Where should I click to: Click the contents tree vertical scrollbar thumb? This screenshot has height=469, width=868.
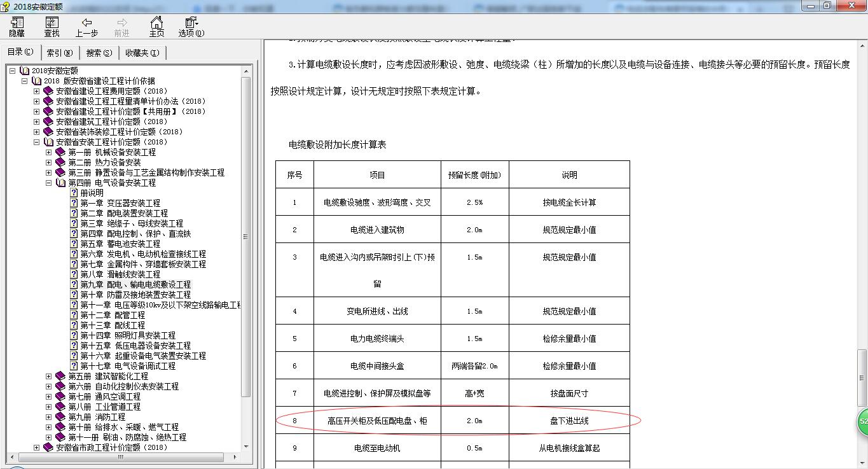(x=246, y=237)
